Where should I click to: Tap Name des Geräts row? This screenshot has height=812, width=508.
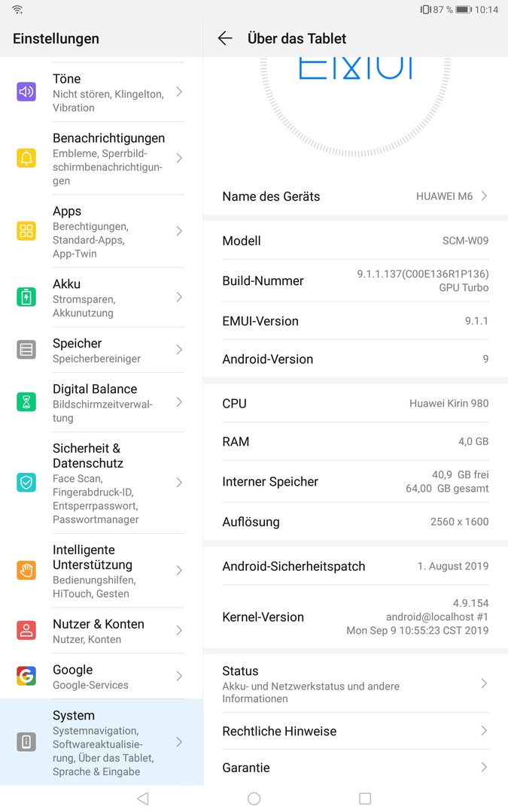(355, 196)
